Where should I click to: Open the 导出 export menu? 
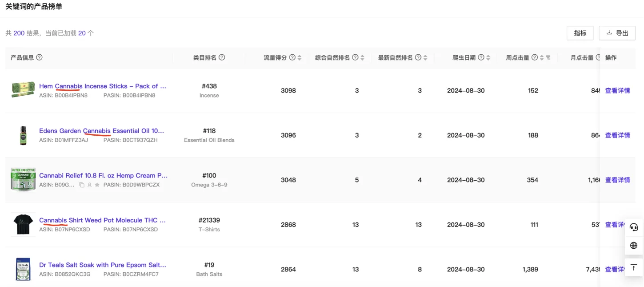tap(617, 32)
